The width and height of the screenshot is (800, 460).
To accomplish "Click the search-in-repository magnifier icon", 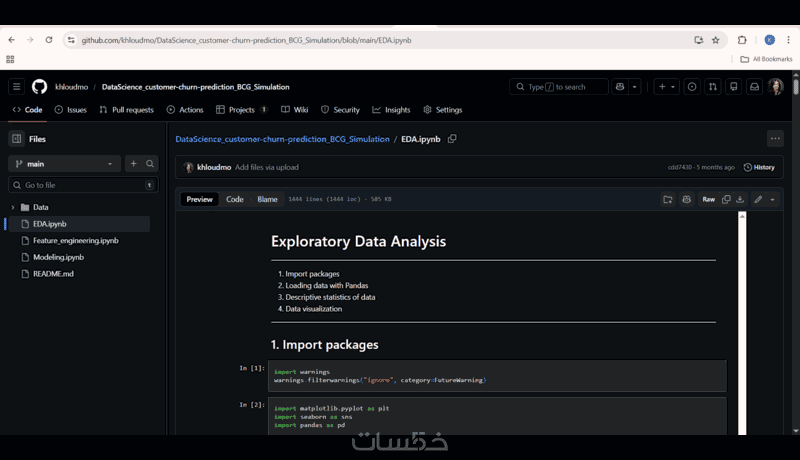I will 151,163.
